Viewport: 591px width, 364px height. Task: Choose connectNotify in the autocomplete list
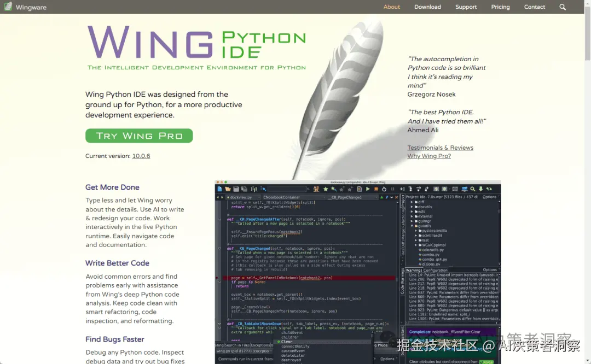[295, 347]
